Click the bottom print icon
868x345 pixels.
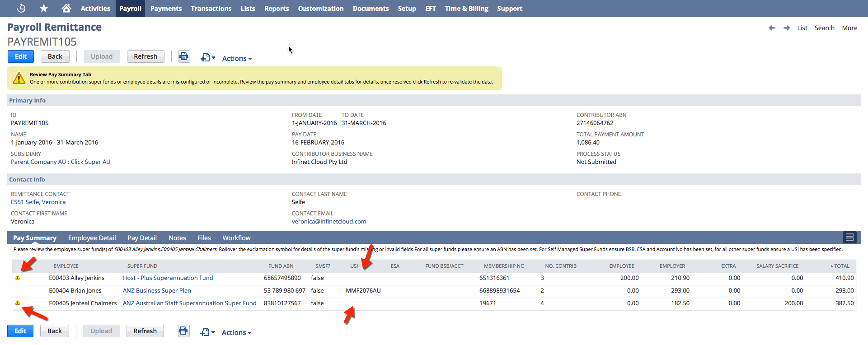click(183, 331)
